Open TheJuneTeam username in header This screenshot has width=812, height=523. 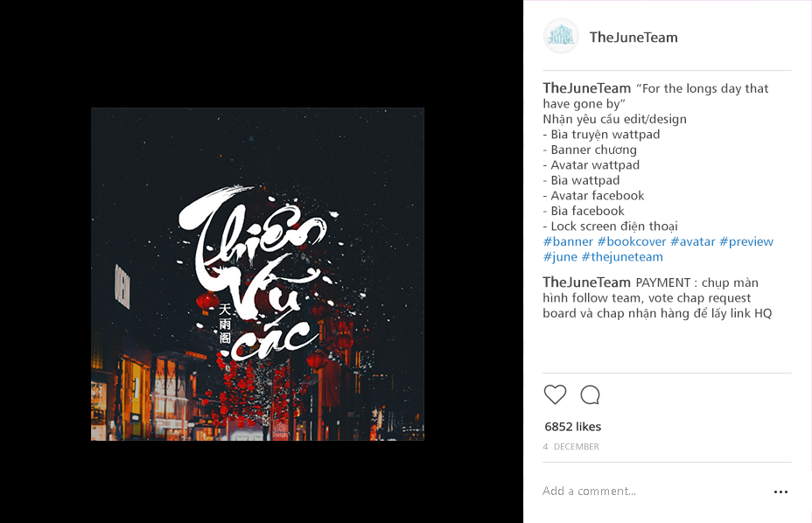(633, 38)
